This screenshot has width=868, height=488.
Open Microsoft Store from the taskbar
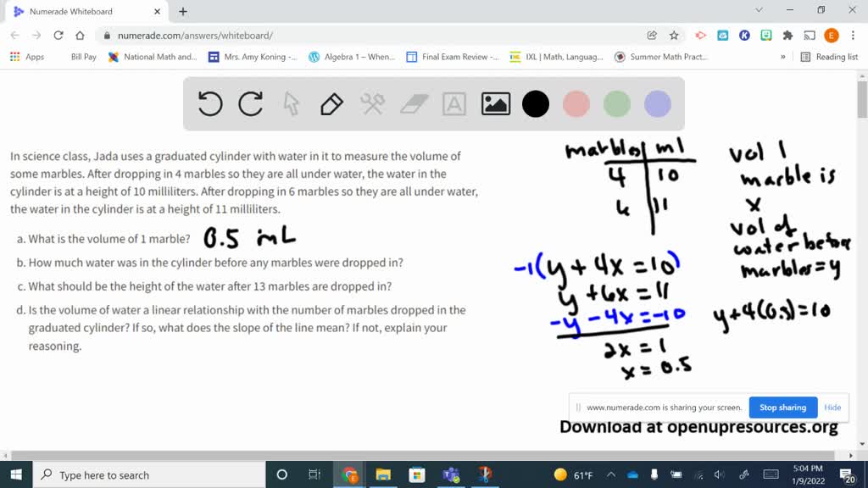[417, 474]
